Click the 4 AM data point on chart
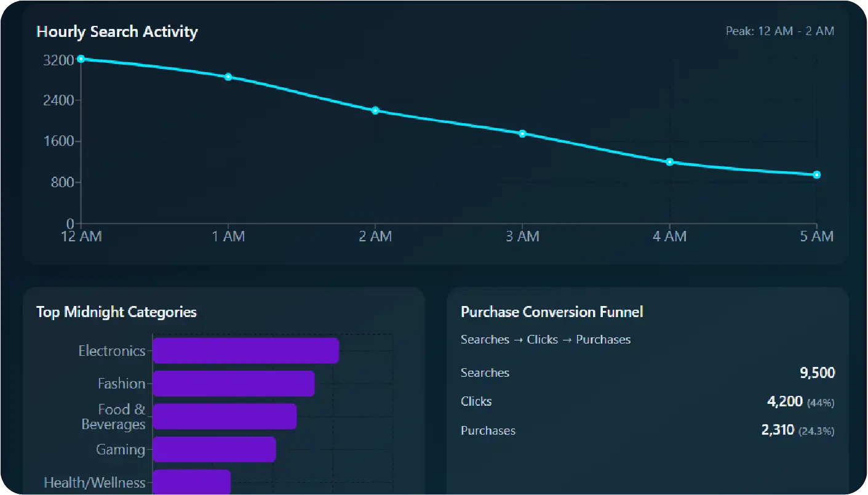 pyautogui.click(x=669, y=162)
